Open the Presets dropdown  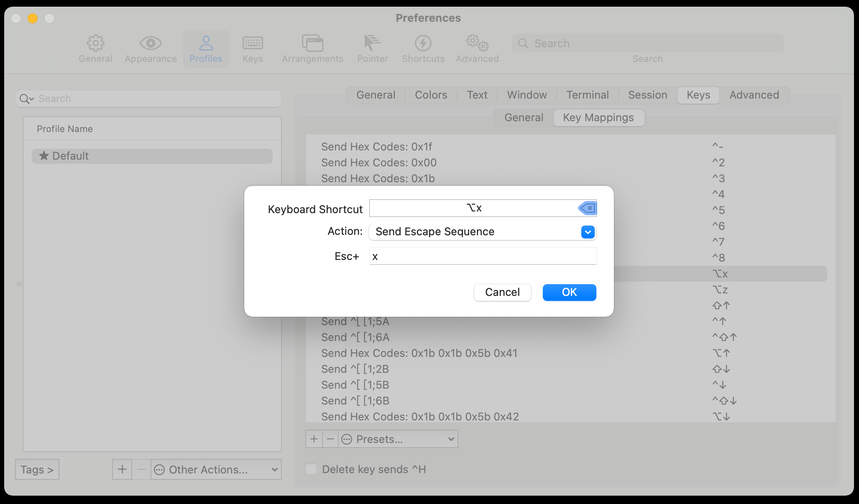(398, 439)
